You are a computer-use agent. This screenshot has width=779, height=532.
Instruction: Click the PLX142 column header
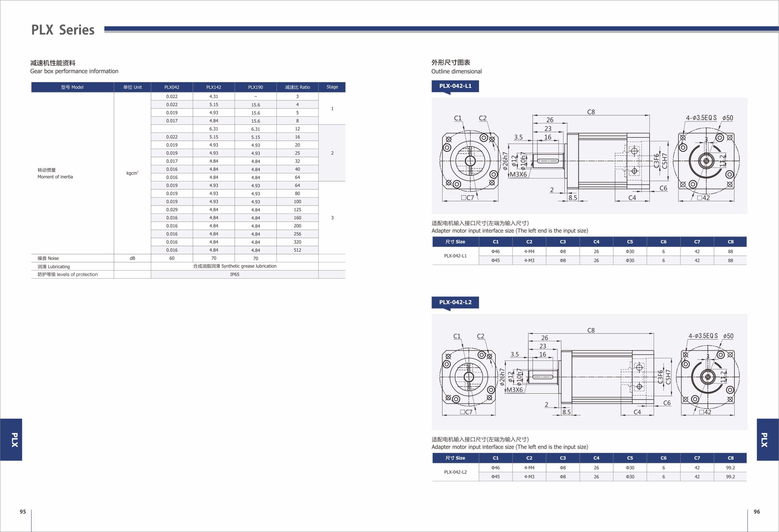(214, 87)
